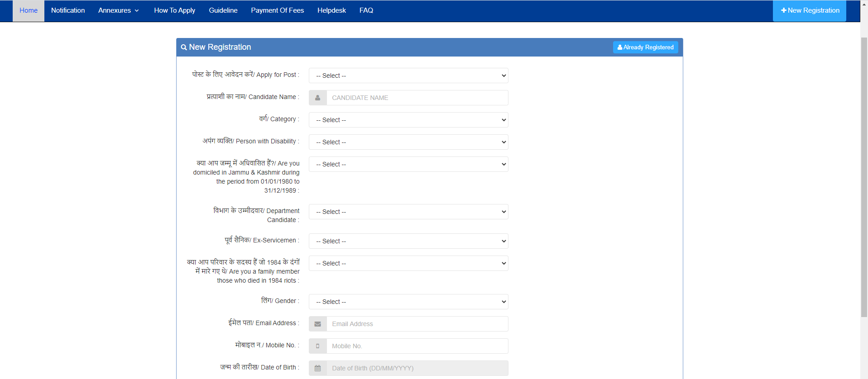Open the Department Candidate dropdown

click(408, 212)
